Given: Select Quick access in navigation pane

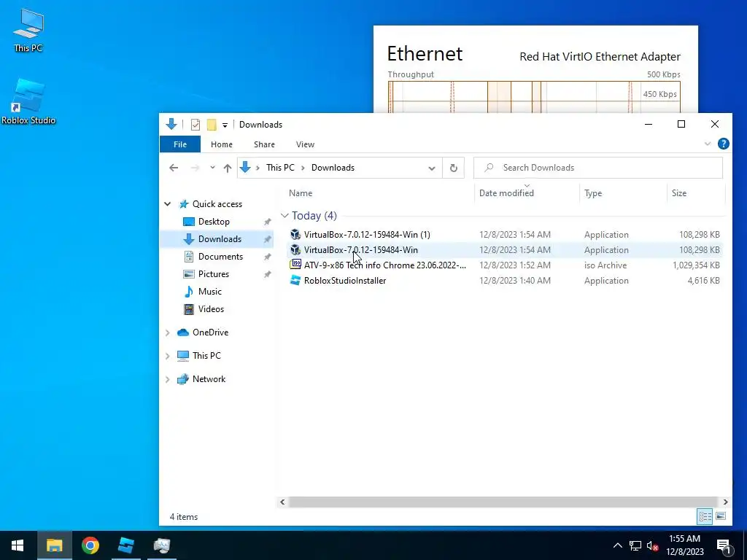Looking at the screenshot, I should [217, 204].
